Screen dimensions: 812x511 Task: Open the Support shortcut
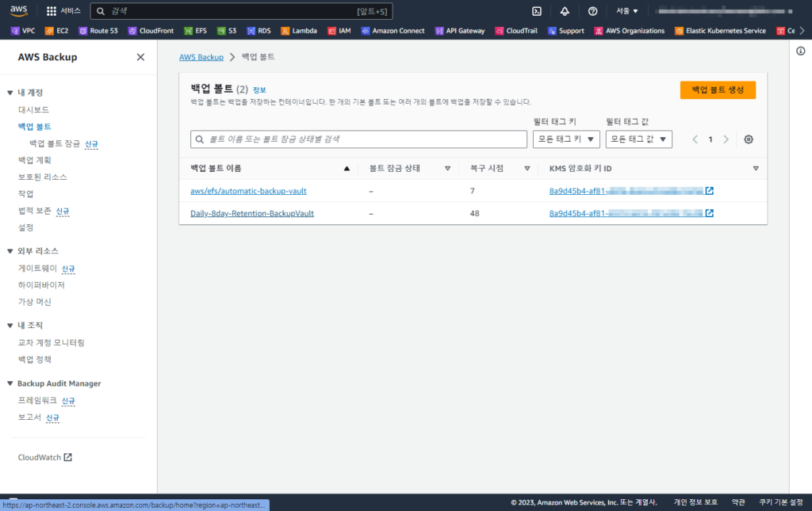click(x=565, y=31)
